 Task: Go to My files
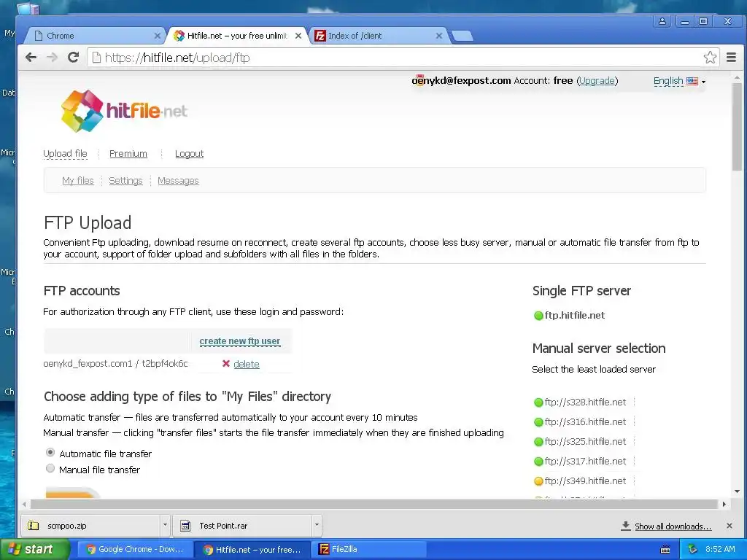point(77,181)
